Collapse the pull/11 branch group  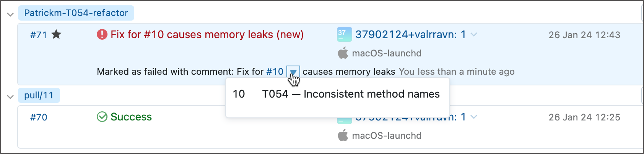(x=10, y=97)
